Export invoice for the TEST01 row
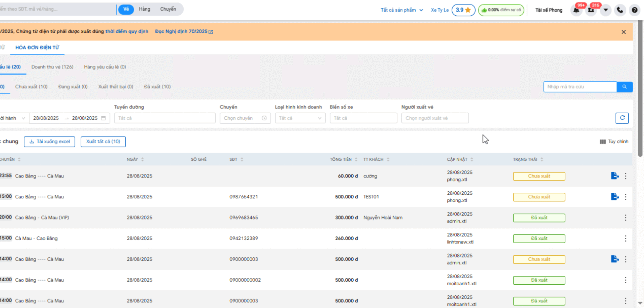 point(615,197)
